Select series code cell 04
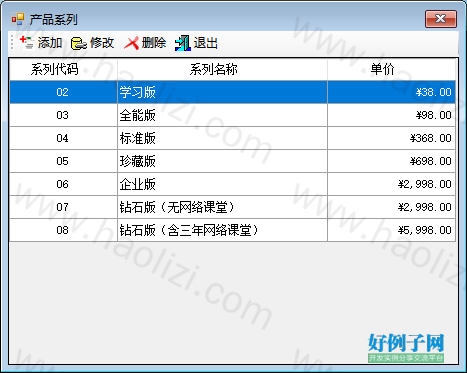467x373 pixels. (x=63, y=138)
